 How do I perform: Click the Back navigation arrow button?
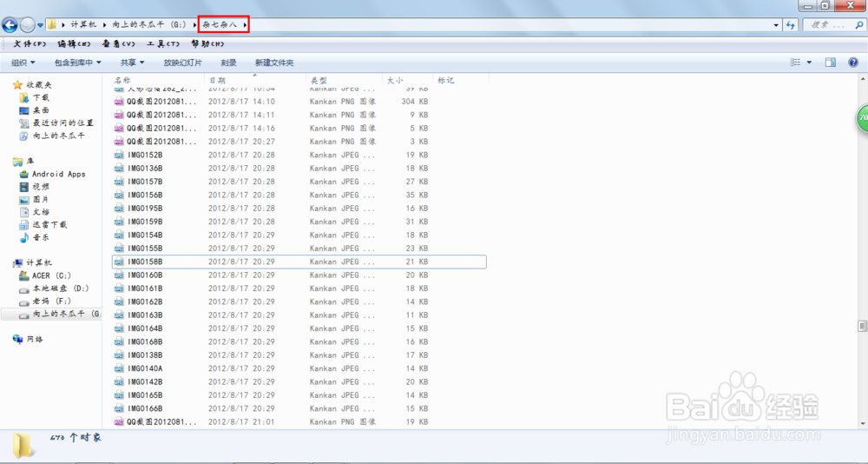pyautogui.click(x=10, y=25)
